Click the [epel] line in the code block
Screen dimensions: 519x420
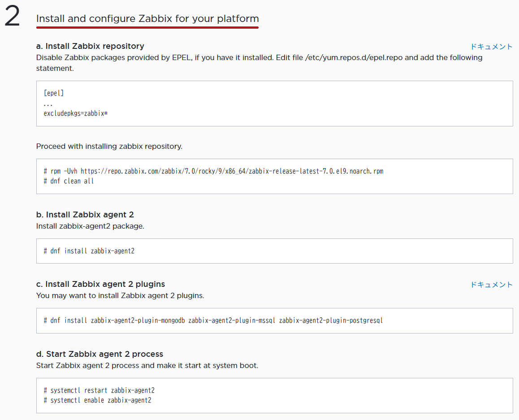54,93
